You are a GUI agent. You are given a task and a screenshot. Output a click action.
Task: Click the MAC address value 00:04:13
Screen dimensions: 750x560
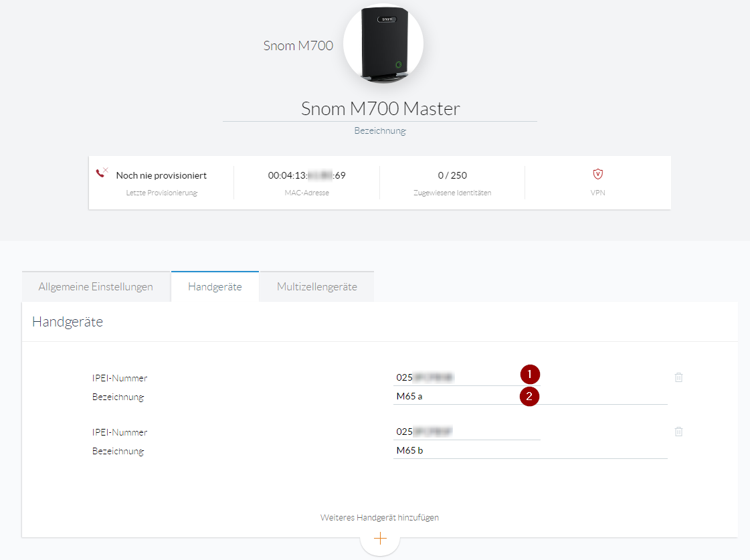[306, 175]
